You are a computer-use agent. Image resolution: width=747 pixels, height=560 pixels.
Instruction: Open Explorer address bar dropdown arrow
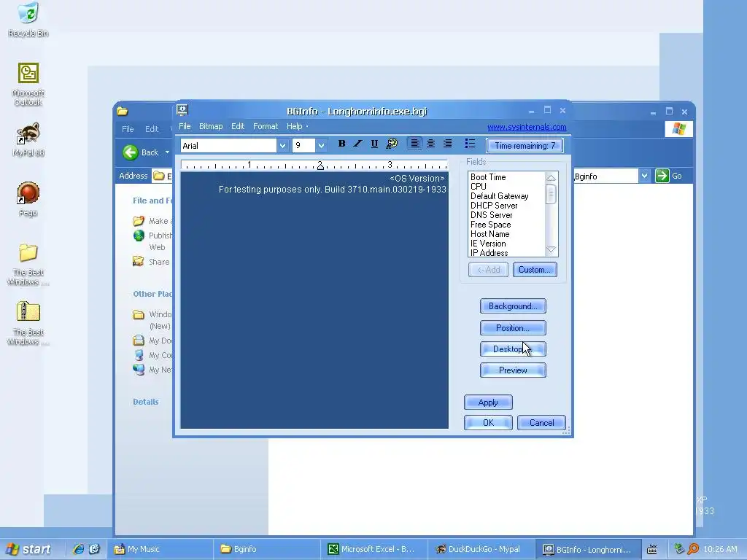[x=644, y=176]
